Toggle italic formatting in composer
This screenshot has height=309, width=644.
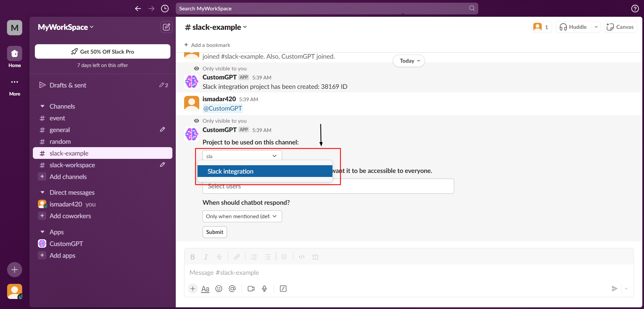[206, 257]
